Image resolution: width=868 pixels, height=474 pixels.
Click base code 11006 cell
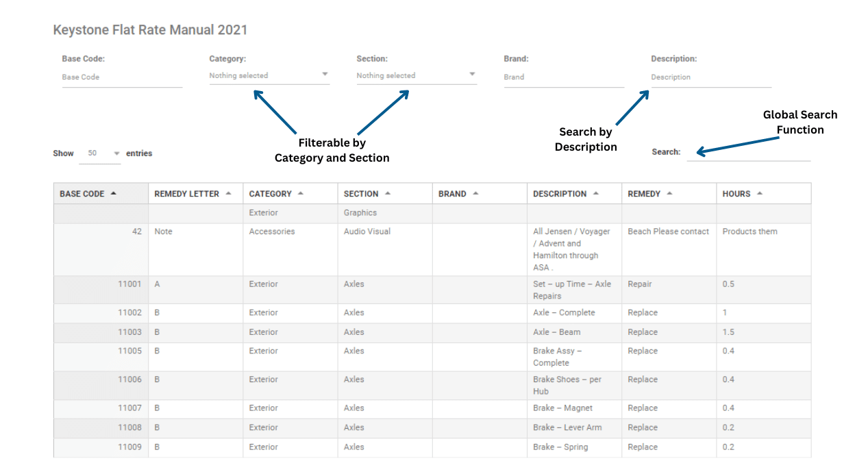(101, 385)
